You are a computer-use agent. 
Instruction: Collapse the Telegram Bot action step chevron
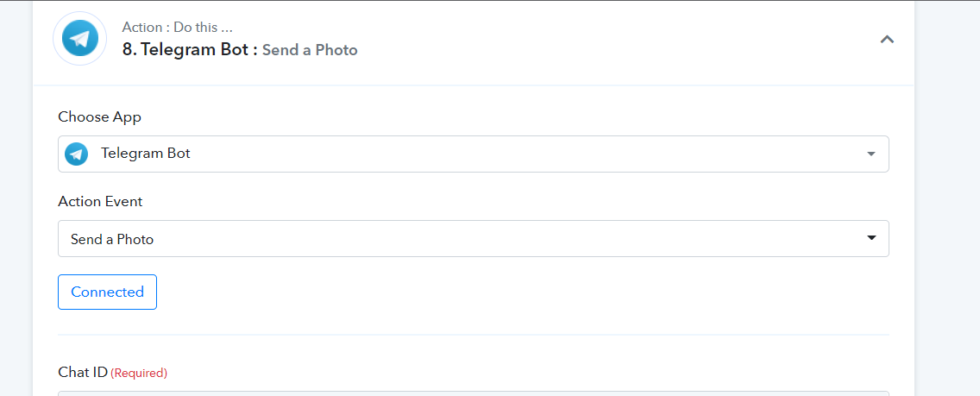click(x=887, y=39)
